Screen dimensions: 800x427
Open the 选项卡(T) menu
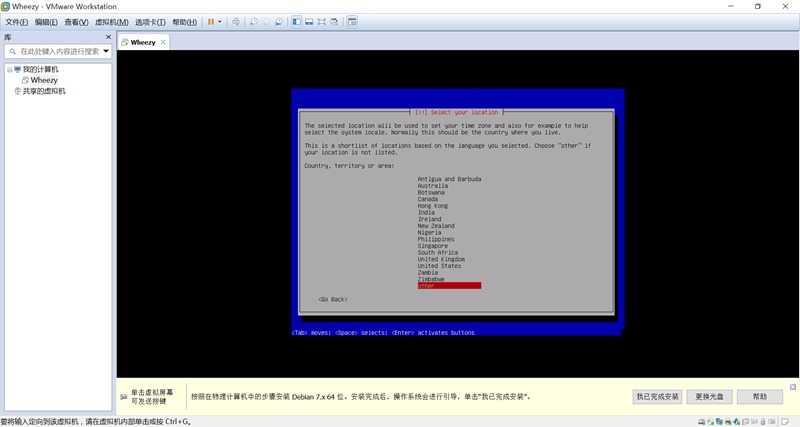[150, 22]
